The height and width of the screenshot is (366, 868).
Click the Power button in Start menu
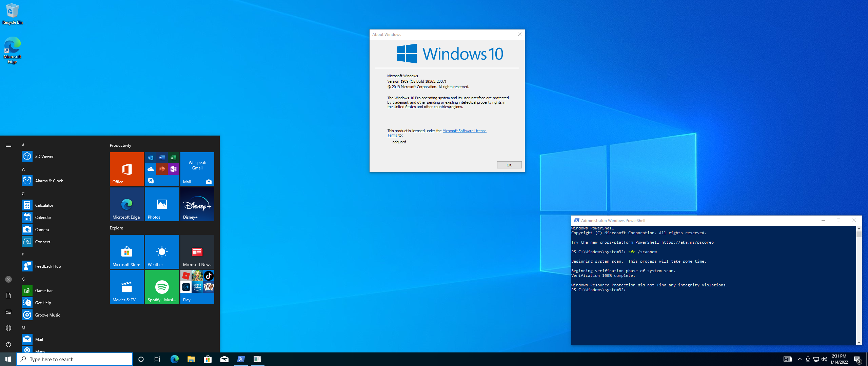point(8,344)
